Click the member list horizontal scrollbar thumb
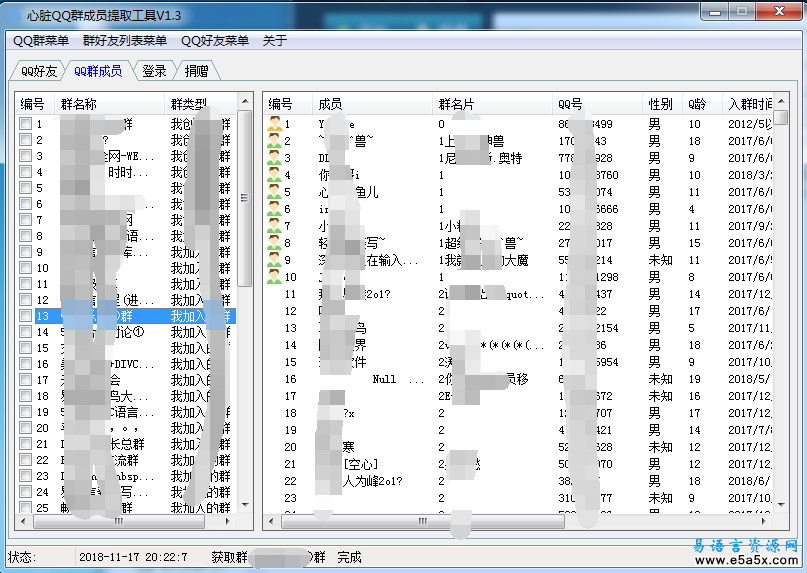The image size is (807, 573). tap(423, 521)
